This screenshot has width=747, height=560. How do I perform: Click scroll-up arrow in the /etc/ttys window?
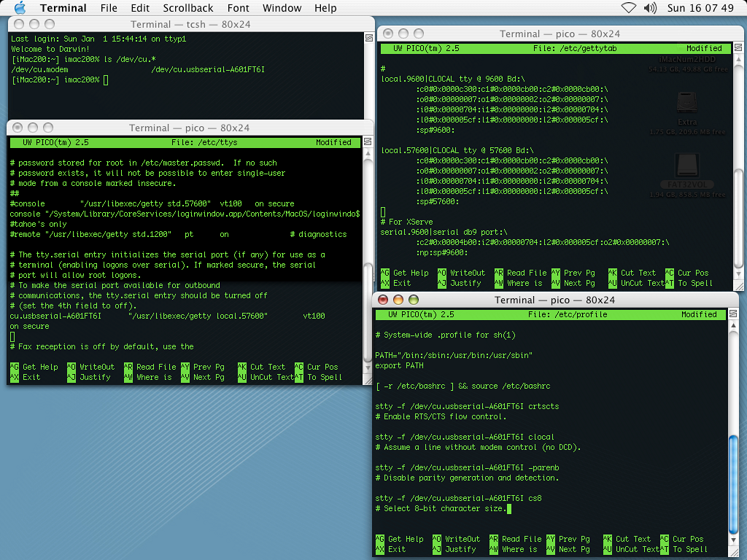pyautogui.click(x=368, y=153)
